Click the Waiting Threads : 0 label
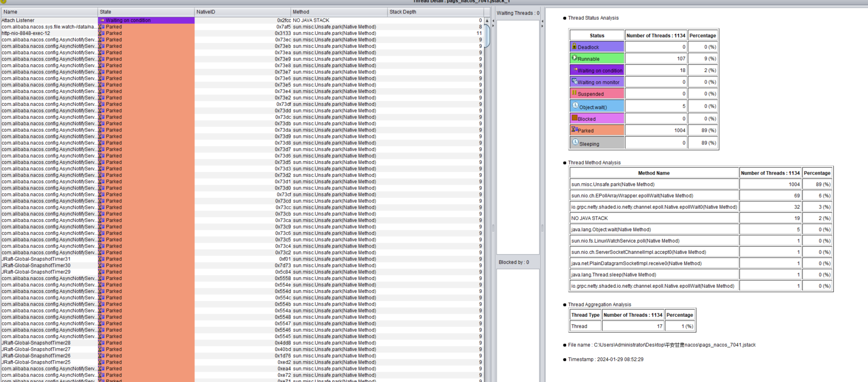 point(518,13)
